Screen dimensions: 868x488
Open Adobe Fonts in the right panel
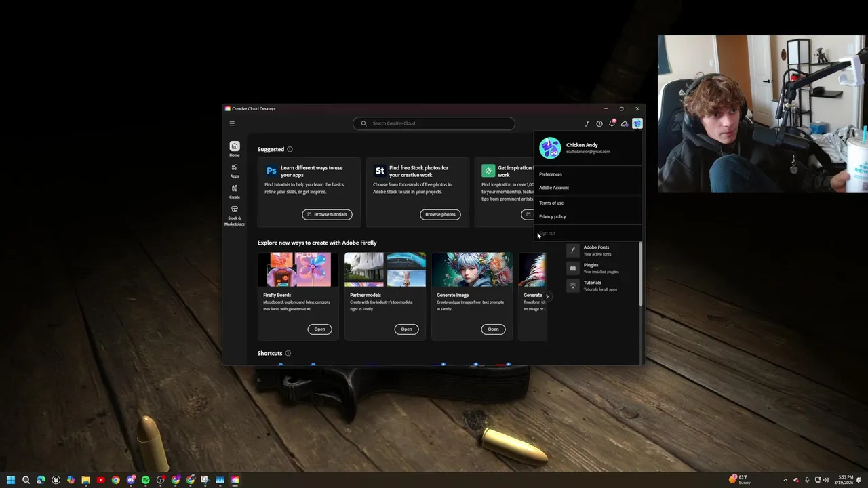coord(597,250)
